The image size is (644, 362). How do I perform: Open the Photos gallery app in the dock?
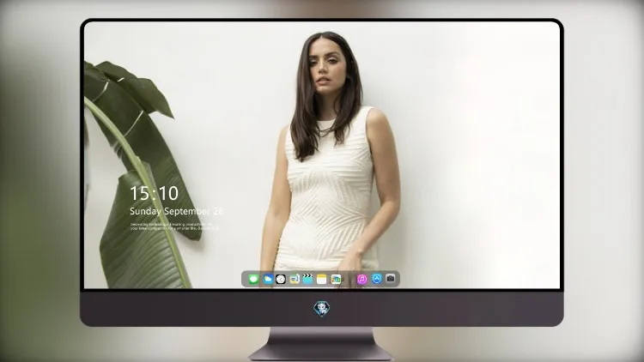(336, 279)
